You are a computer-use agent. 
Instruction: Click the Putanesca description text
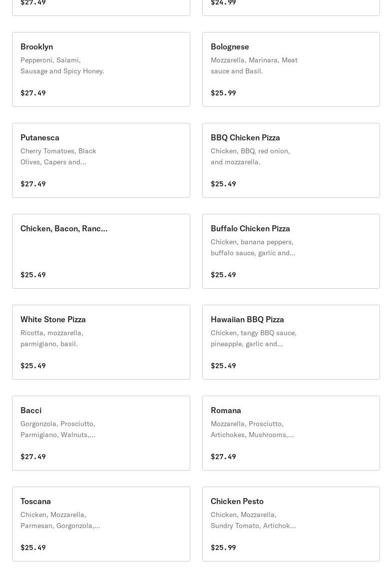[58, 156]
